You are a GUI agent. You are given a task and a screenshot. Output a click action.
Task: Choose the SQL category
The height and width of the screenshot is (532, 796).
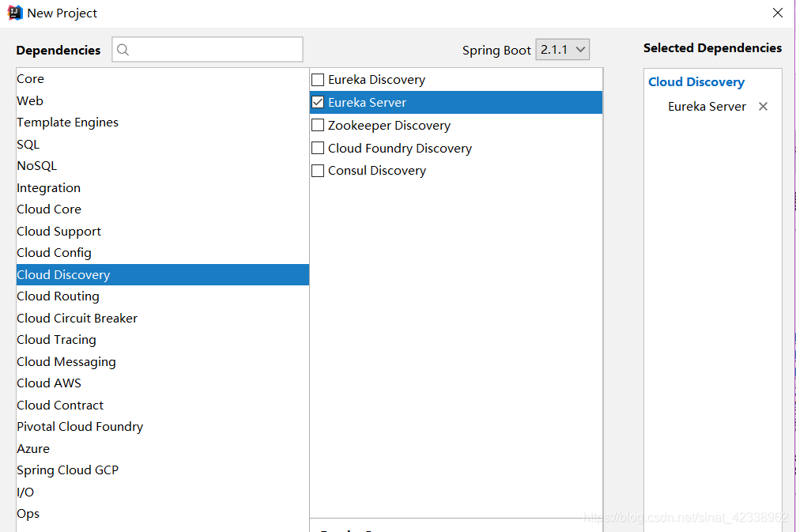pyautogui.click(x=163, y=144)
